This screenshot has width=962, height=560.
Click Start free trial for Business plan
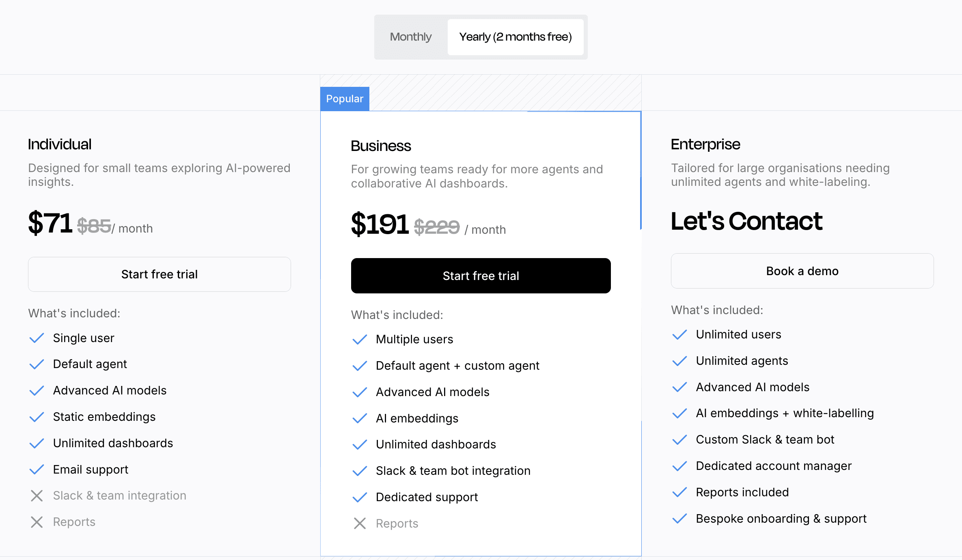click(x=481, y=276)
